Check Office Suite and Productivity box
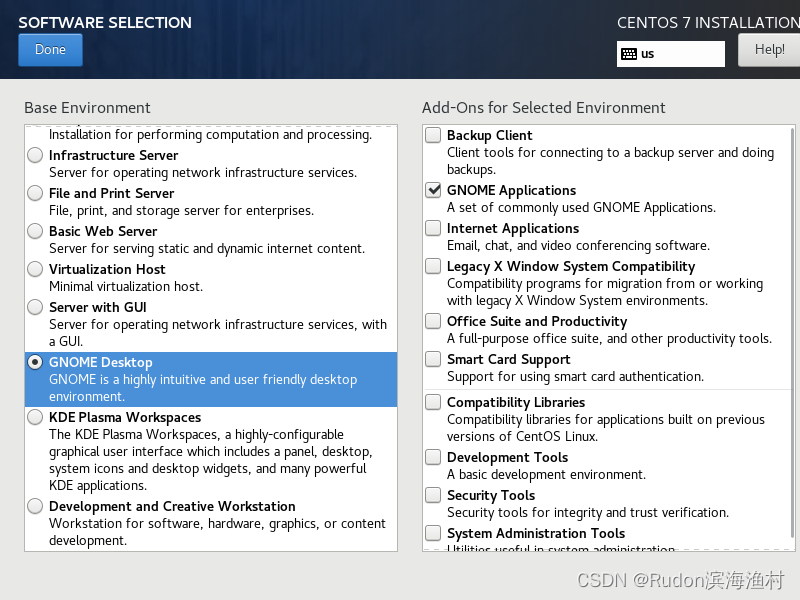 point(433,321)
